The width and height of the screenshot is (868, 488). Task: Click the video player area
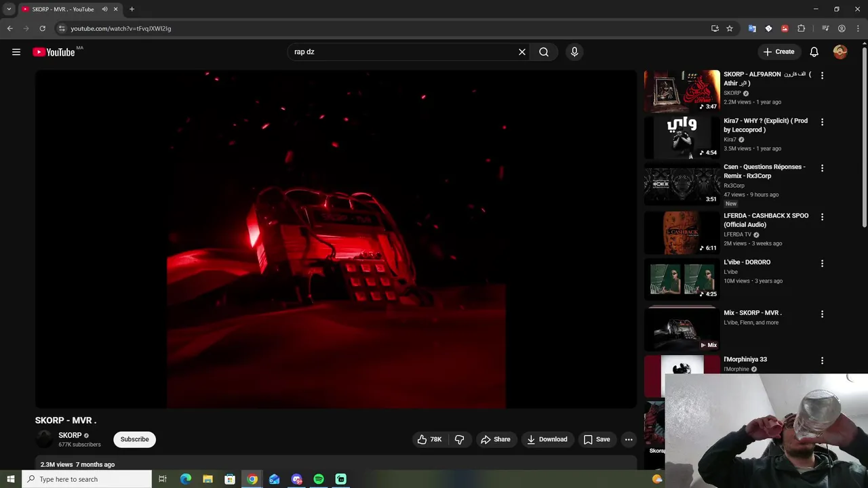(336, 239)
